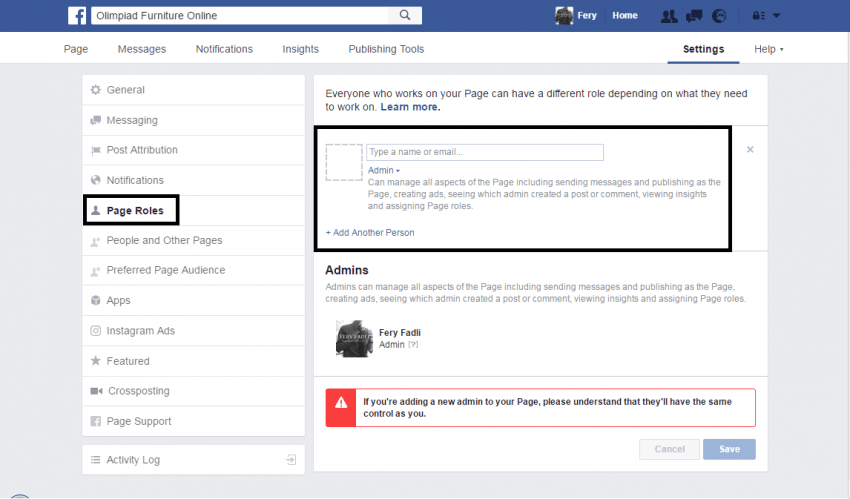This screenshot has height=499, width=850.
Task: Switch to the Insights tab
Action: pyautogui.click(x=300, y=49)
